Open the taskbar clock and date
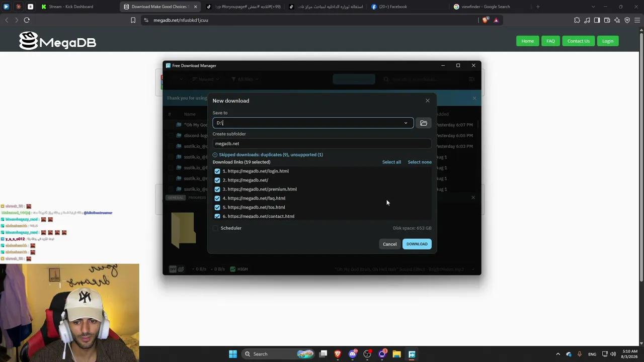 pos(629,354)
